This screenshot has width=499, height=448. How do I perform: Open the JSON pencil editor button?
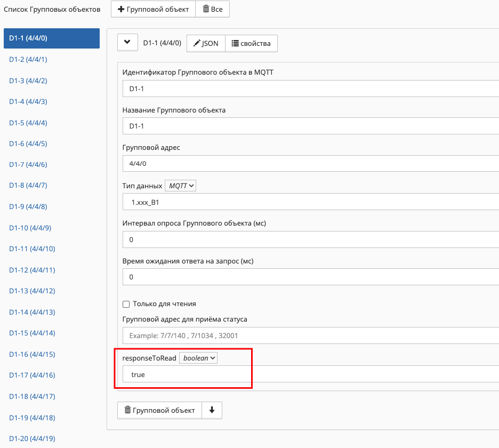tap(206, 43)
